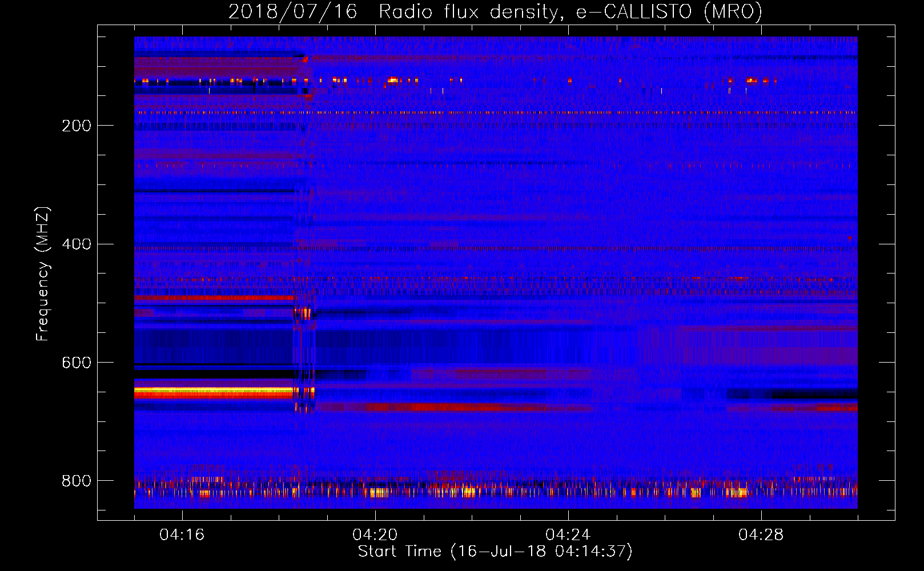The width and height of the screenshot is (924, 571).
Task: Click the date "2018/07/16" in the title
Action: pos(293,11)
